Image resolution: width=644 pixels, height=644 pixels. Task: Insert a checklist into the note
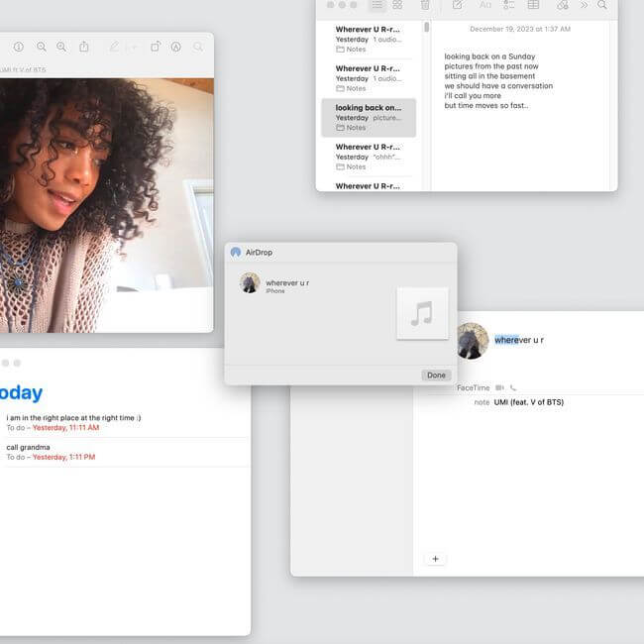(509, 5)
